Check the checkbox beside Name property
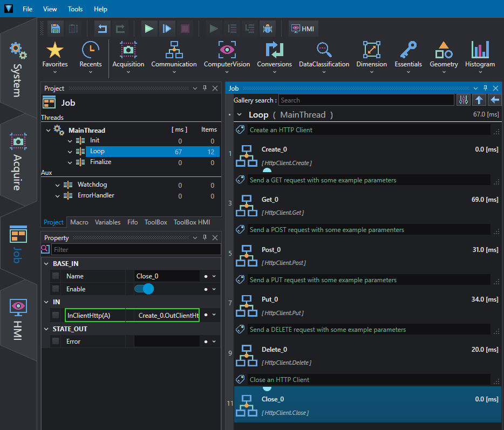 click(56, 276)
